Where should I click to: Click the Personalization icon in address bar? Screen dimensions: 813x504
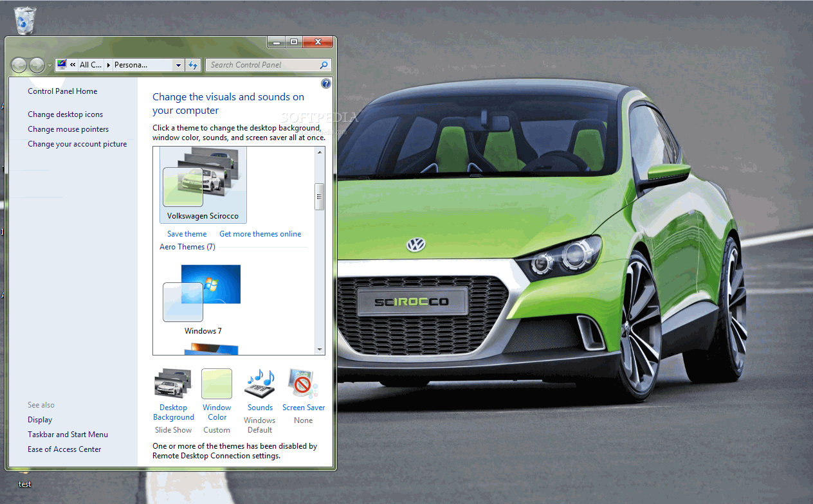[62, 64]
